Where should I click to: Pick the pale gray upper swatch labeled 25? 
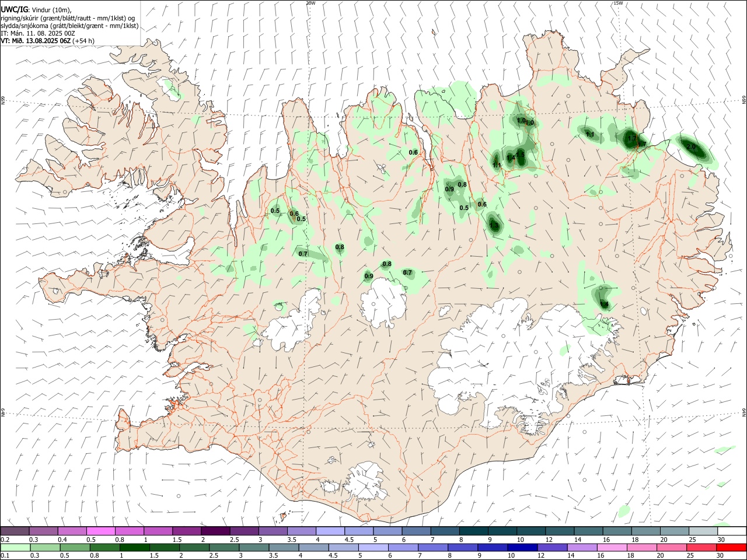(702, 531)
